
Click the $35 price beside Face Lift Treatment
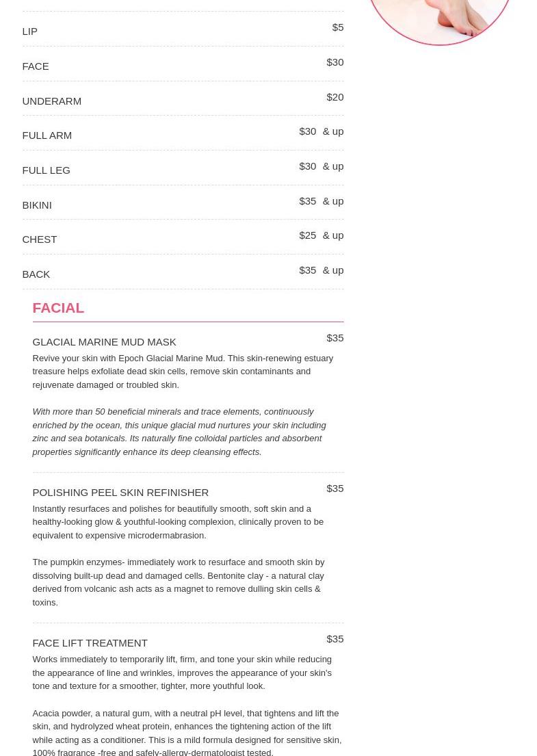(335, 639)
